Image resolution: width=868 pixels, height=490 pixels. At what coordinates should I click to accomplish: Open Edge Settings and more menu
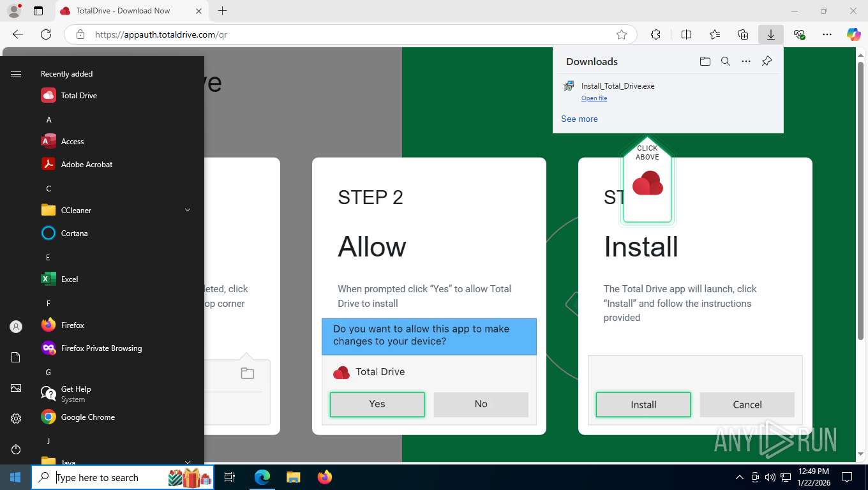coord(827,34)
